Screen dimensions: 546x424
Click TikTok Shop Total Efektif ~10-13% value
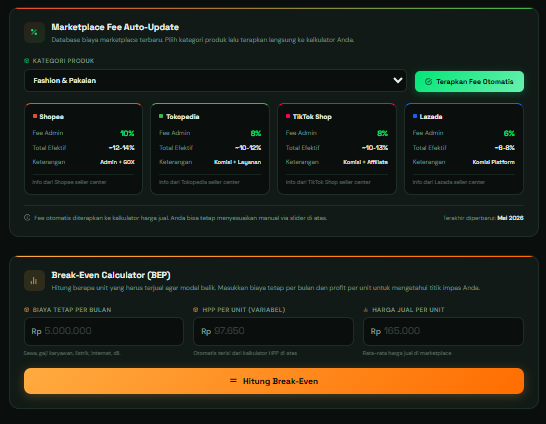coord(375,148)
